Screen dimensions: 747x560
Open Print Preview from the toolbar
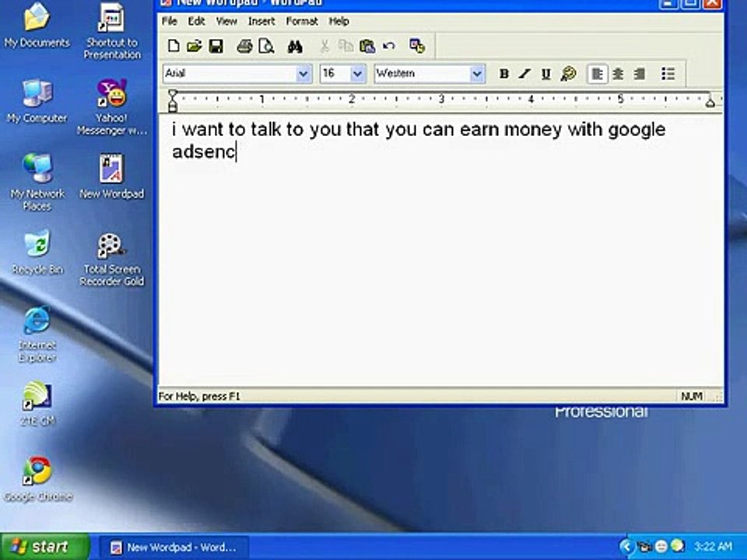[x=266, y=46]
